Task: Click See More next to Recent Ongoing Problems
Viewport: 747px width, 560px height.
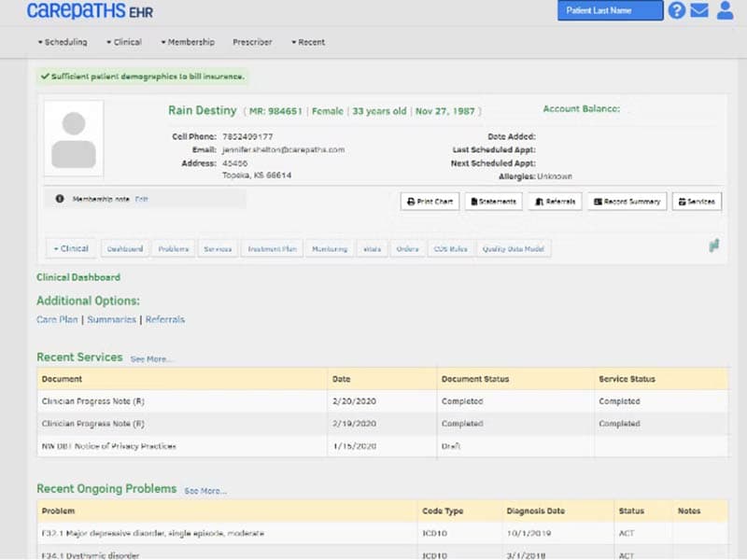Action: [205, 491]
